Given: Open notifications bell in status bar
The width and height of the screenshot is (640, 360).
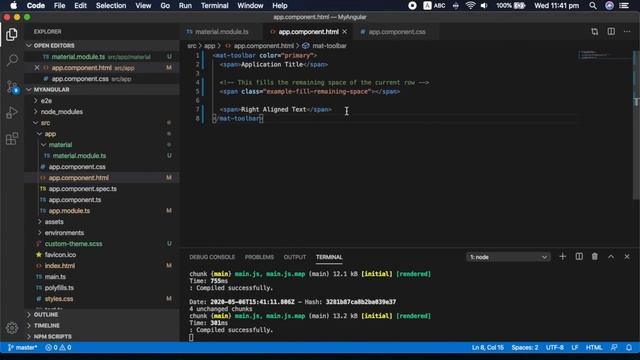Looking at the screenshot, I should tap(629, 347).
